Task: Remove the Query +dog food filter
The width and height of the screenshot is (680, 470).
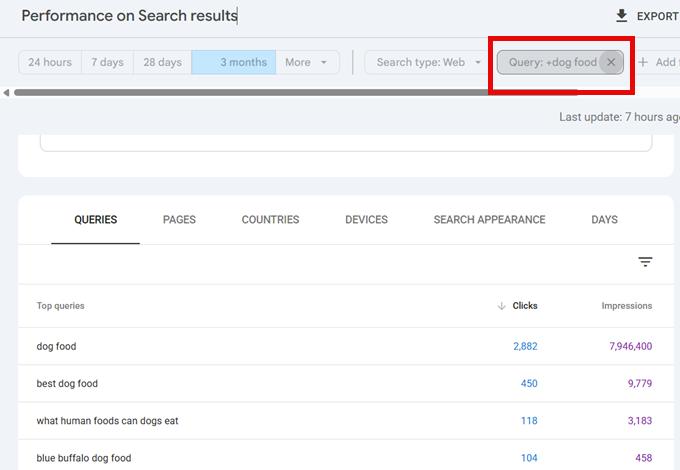Action: click(611, 62)
